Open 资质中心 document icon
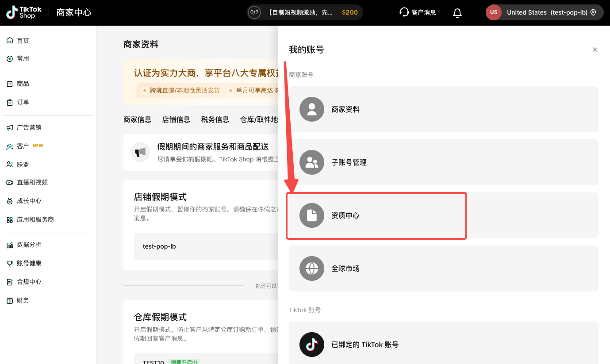 312,215
